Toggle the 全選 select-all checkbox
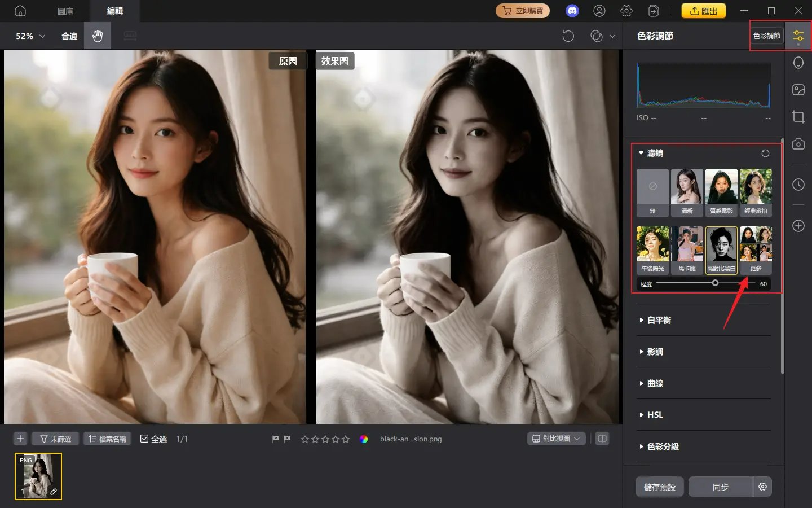Screen dimensions: 812x508 click(x=145, y=439)
